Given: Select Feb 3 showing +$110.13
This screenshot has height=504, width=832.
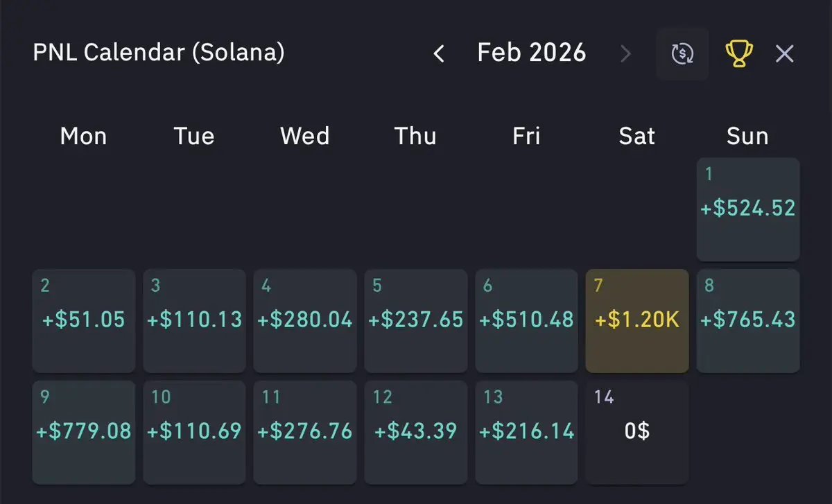Looking at the screenshot, I should [x=194, y=320].
